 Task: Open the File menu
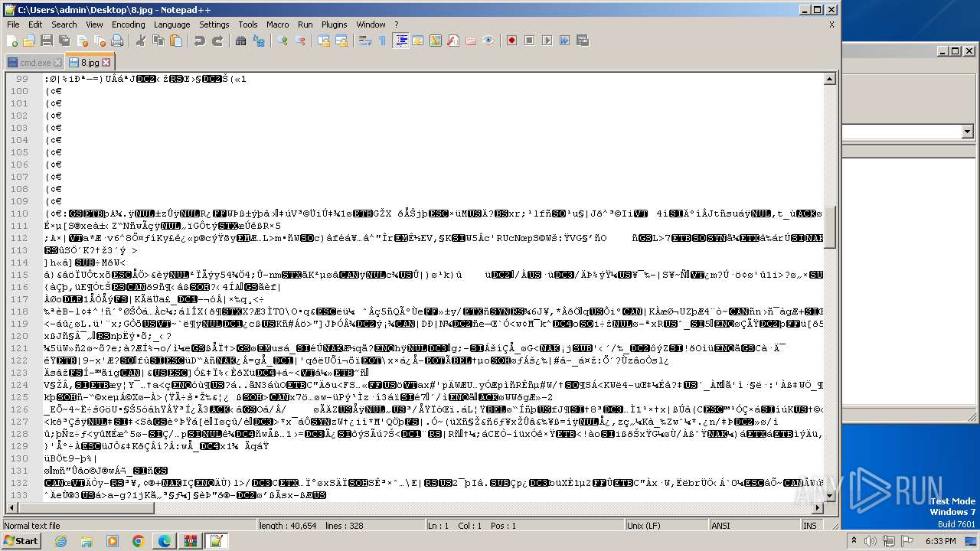coord(13,24)
